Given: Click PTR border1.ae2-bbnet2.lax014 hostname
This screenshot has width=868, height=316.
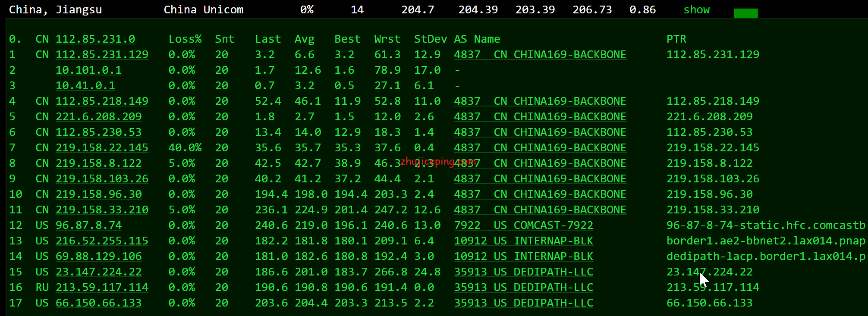Looking at the screenshot, I should coord(766,241).
